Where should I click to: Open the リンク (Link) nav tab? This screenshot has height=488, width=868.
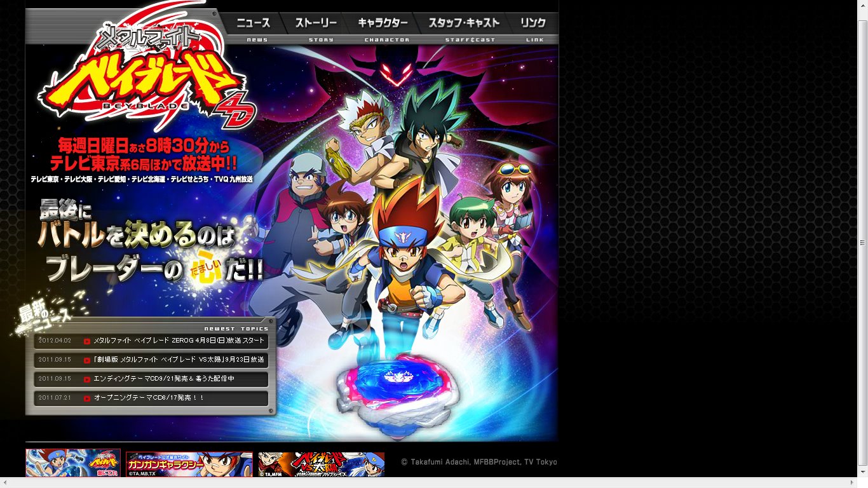tap(533, 28)
